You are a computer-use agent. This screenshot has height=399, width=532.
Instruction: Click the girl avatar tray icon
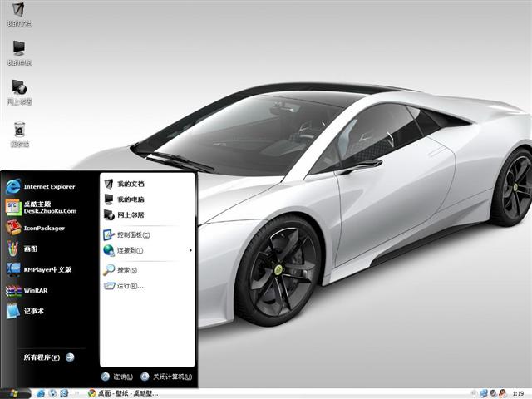pos(502,393)
